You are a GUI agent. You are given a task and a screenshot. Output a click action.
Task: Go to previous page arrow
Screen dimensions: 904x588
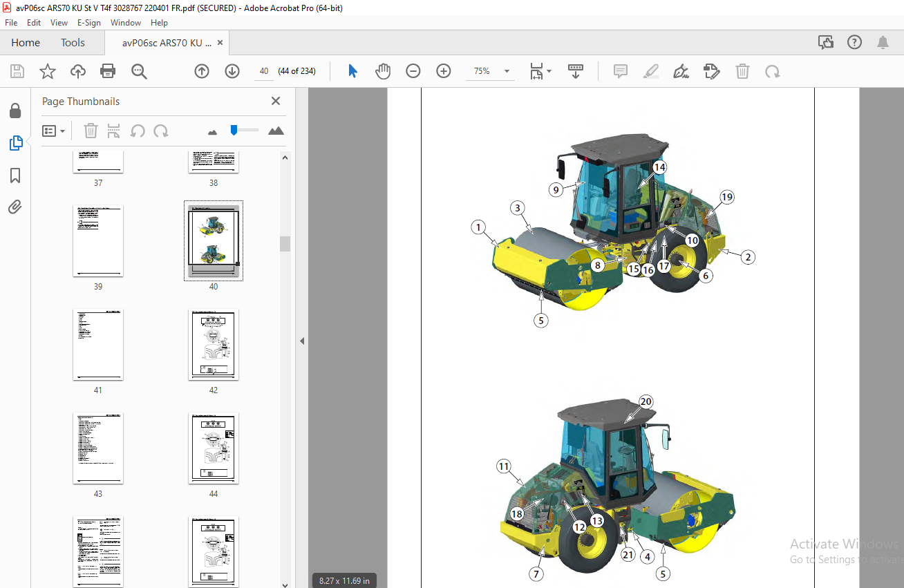click(x=202, y=71)
